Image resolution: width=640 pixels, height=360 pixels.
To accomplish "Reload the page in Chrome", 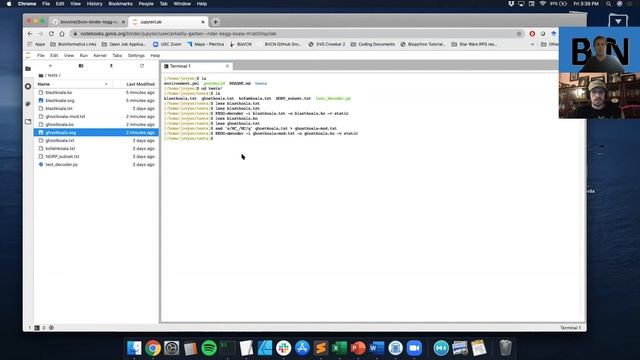I will tap(51, 33).
